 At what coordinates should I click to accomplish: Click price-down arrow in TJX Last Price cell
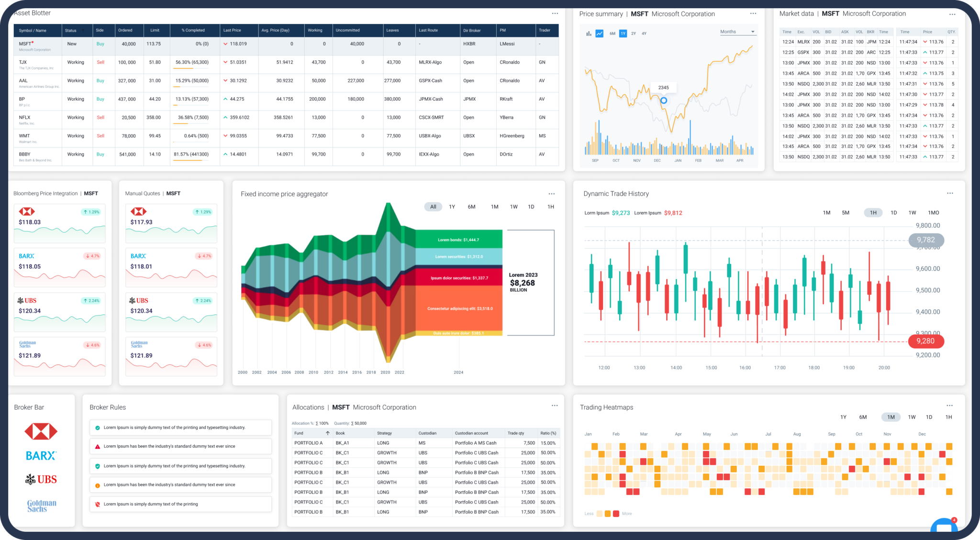coord(225,62)
